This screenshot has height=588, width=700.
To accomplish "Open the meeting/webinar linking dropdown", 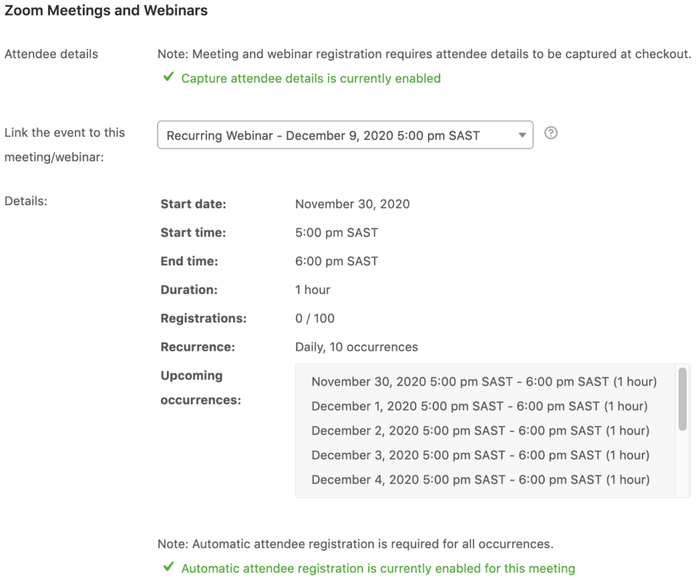I will 345,134.
